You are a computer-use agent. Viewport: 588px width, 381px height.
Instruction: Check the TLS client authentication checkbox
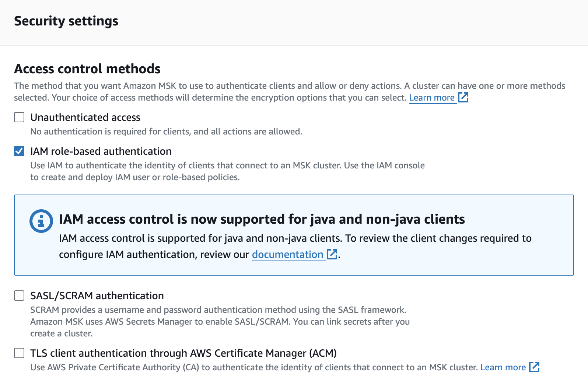coord(19,353)
